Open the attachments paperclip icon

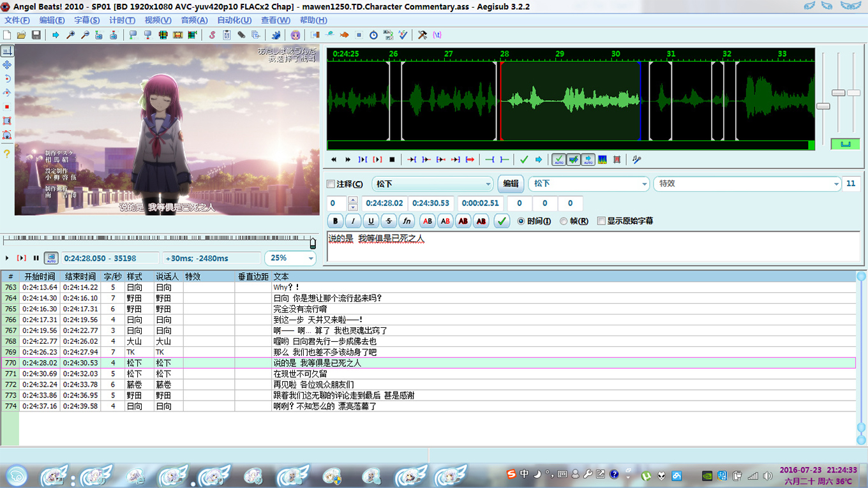click(241, 35)
